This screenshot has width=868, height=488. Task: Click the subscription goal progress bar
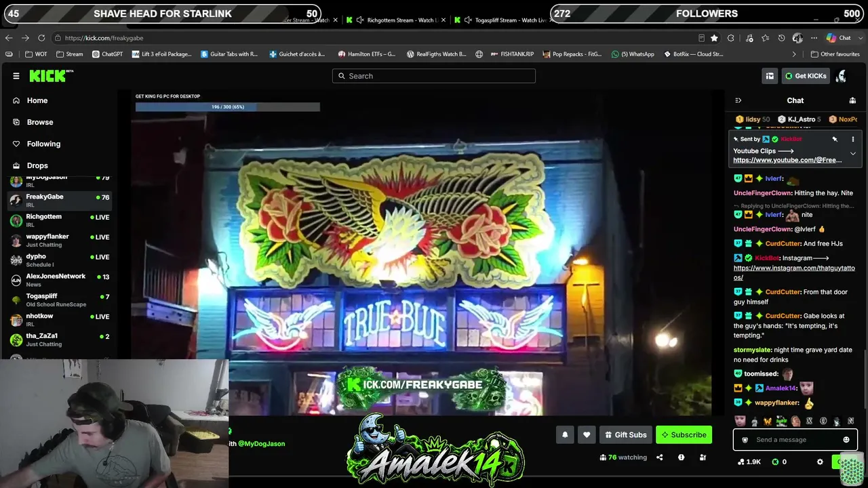[227, 107]
